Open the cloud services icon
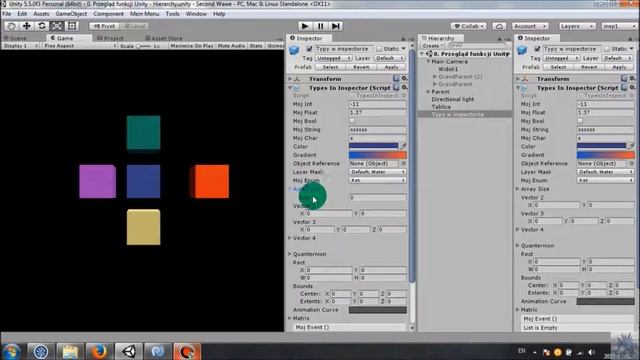Viewport: 640px width, 360px height. pyautogui.click(x=499, y=26)
